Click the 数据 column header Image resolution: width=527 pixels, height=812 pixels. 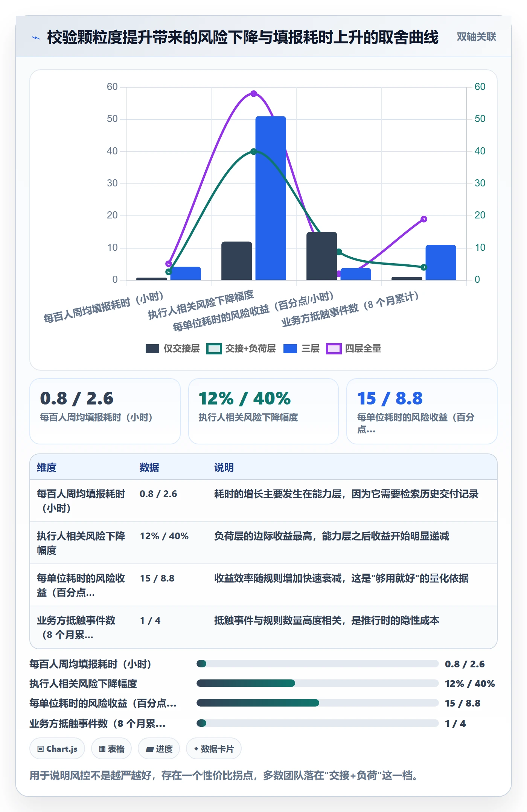149,467
